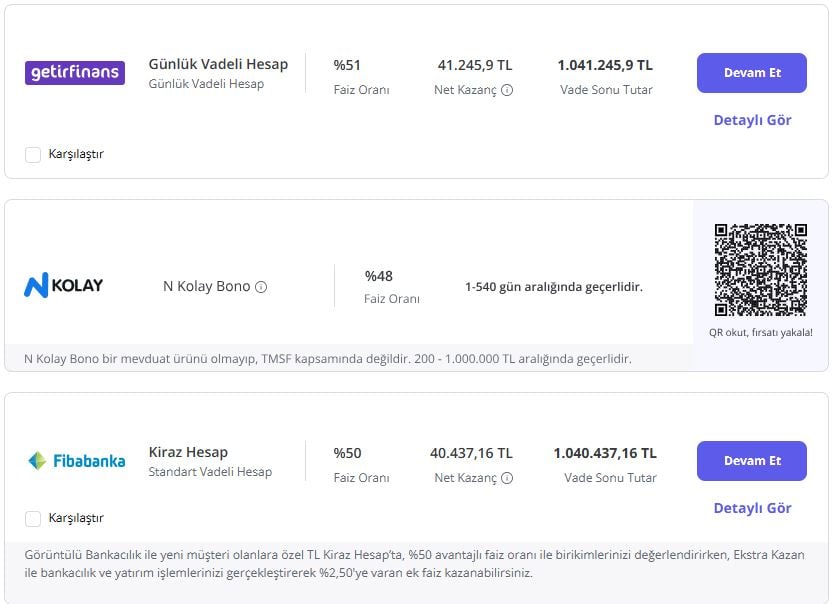This screenshot has width=834, height=604.
Task: Open the info icon beside Fibabanka Net Kazanç
Action: pos(505,478)
